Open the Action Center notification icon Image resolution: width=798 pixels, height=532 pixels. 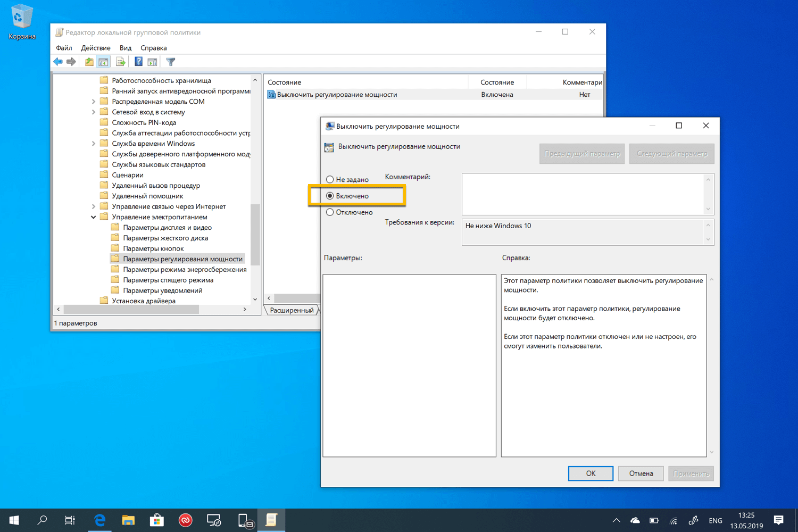[779, 520]
